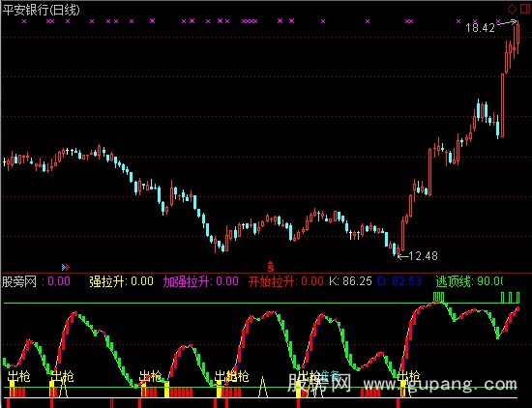
Task: Click the blue-red double arrow marker
Action: [66, 268]
